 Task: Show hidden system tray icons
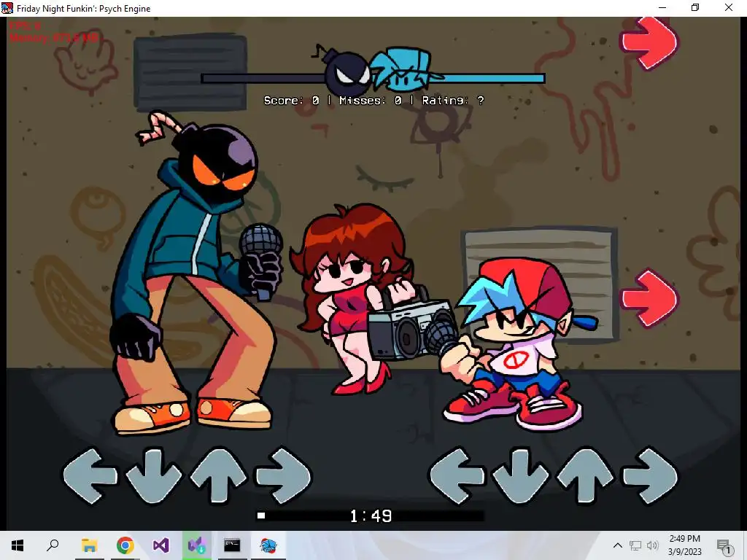tap(617, 545)
